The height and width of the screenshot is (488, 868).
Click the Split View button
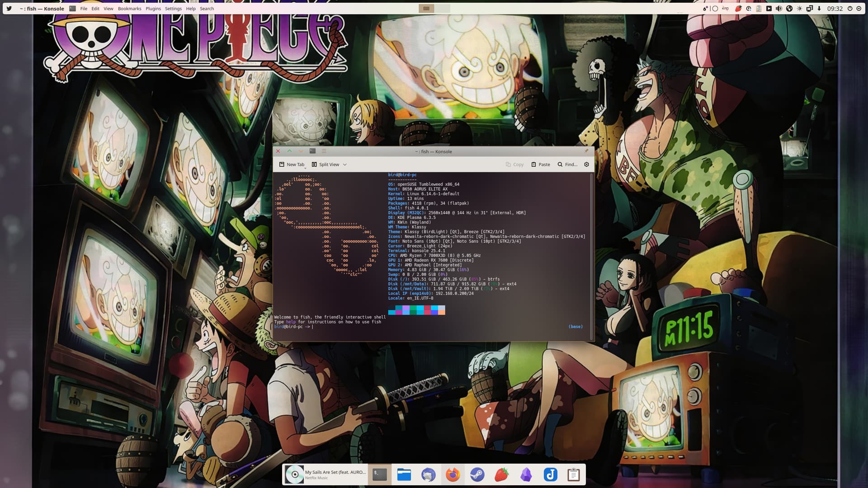(325, 164)
